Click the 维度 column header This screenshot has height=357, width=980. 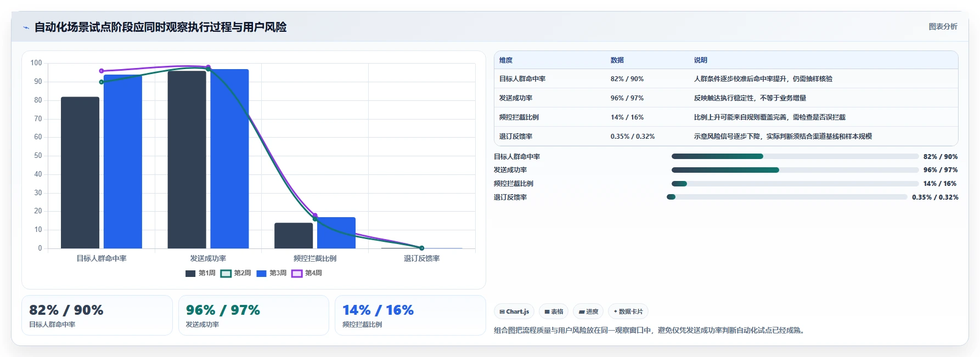tap(506, 60)
